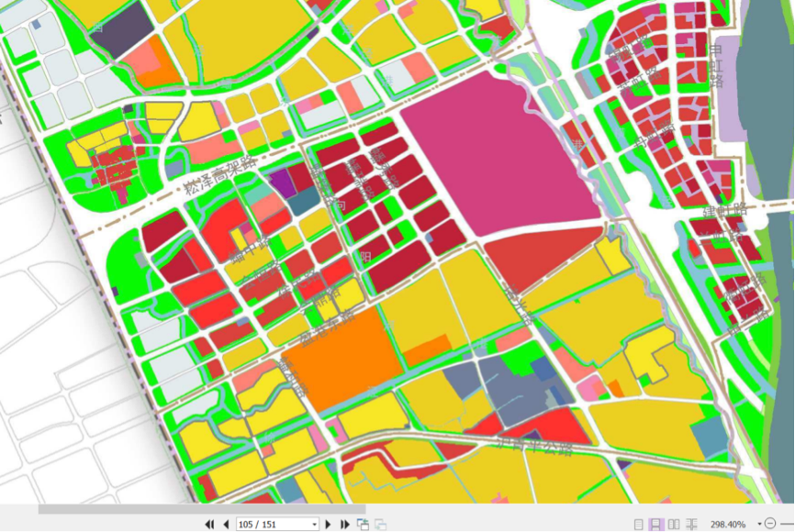
Task: Expand the zoom level dropdown arrow
Action: 758,524
